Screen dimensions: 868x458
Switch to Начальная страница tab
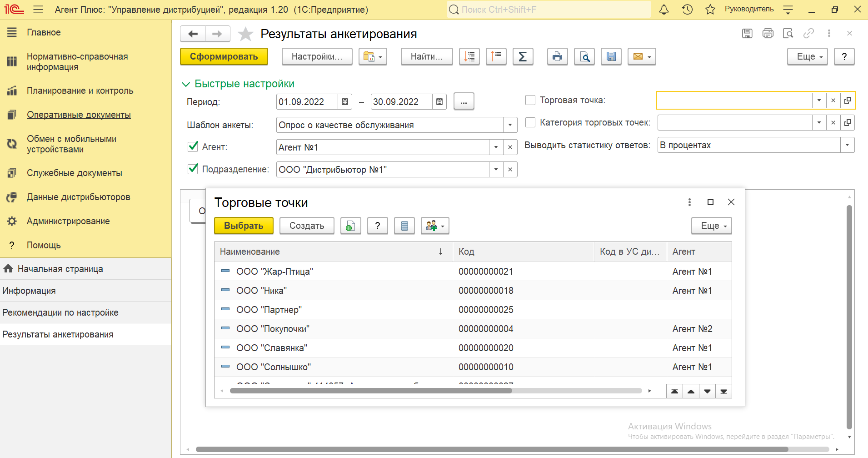pyautogui.click(x=85, y=269)
